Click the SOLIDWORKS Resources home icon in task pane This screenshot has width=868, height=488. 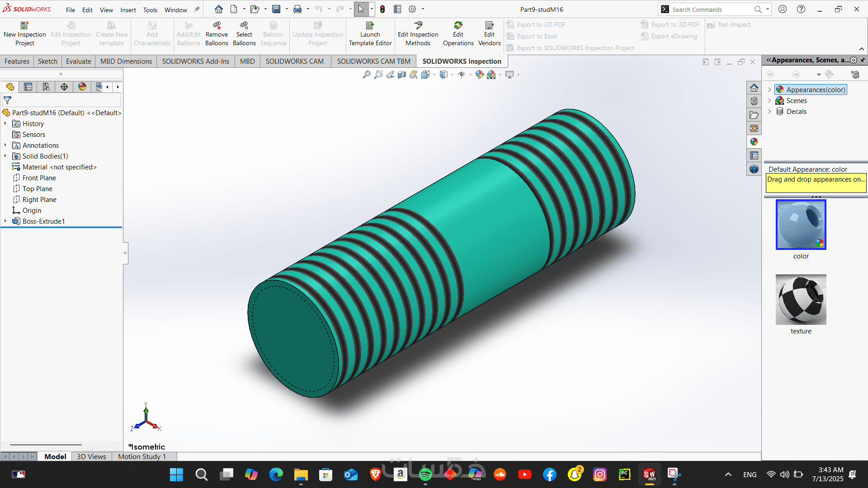(x=754, y=88)
